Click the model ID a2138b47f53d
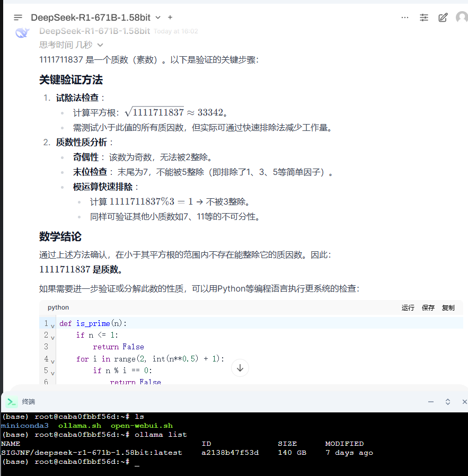Screen dimensions: 468x476 (230, 453)
